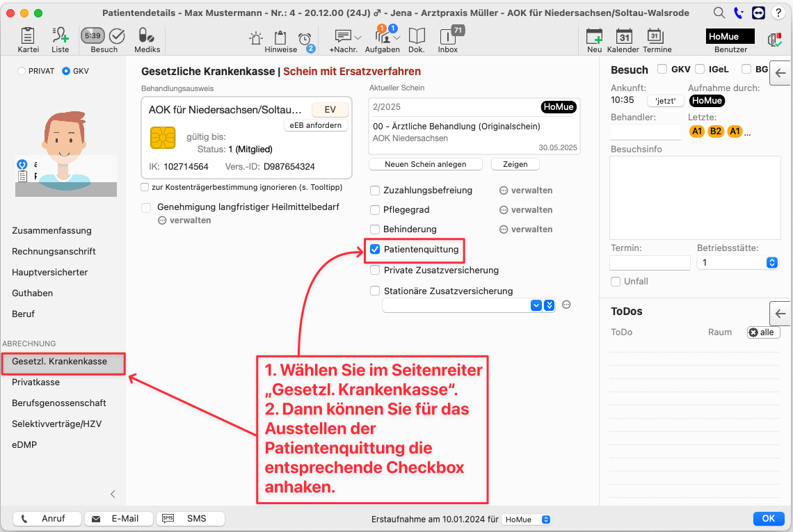Select the PRIVAT radio button

(x=22, y=72)
